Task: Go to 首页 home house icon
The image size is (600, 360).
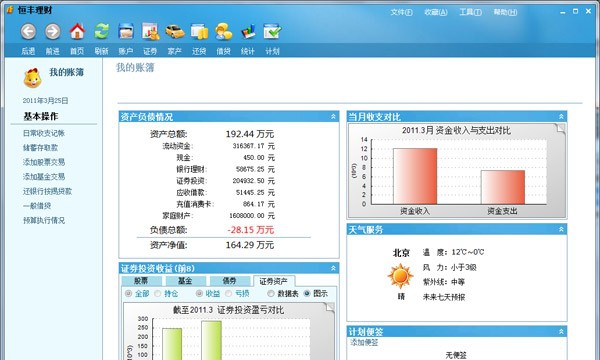Action: pyautogui.click(x=77, y=31)
